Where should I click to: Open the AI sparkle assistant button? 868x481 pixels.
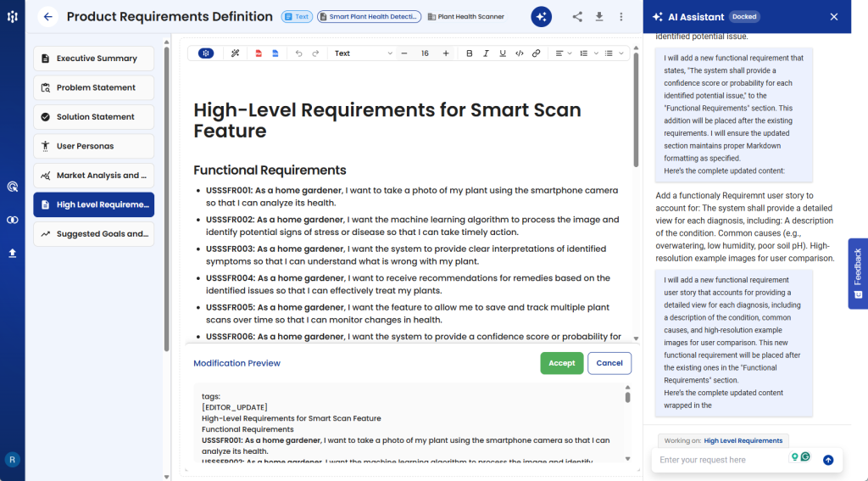pos(541,16)
